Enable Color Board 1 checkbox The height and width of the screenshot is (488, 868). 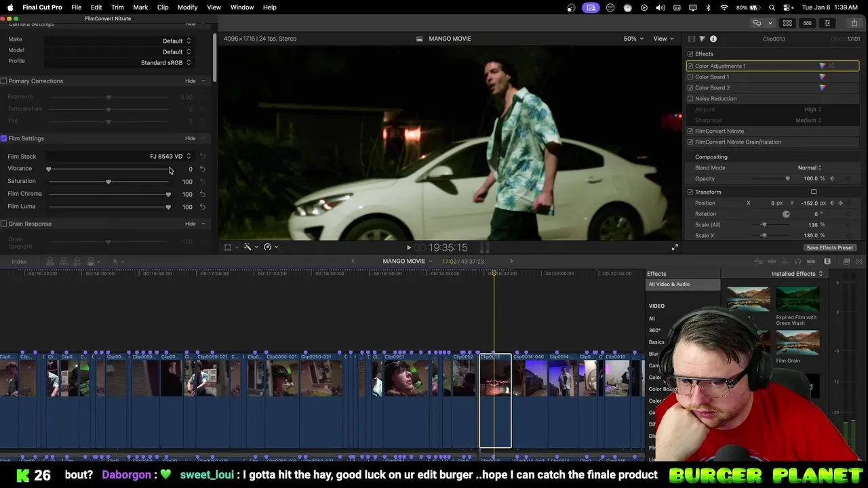(x=690, y=77)
